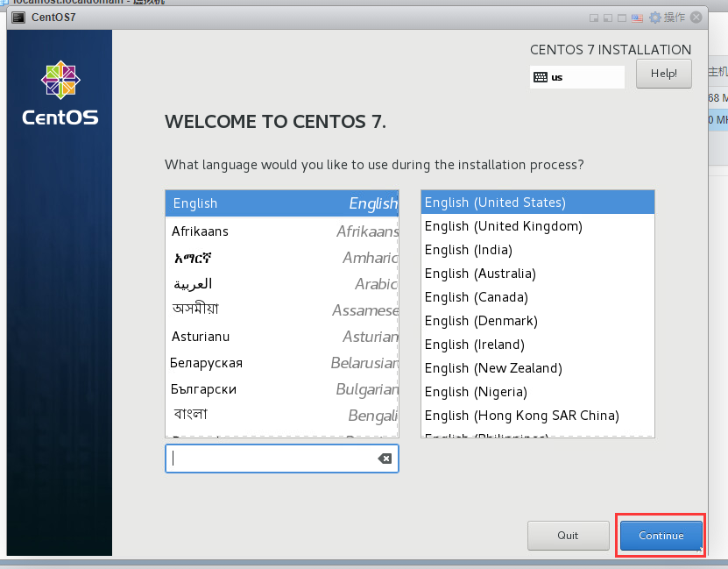Click the console monitor icon beside CentOS7 title
The image size is (728, 569).
(18, 18)
